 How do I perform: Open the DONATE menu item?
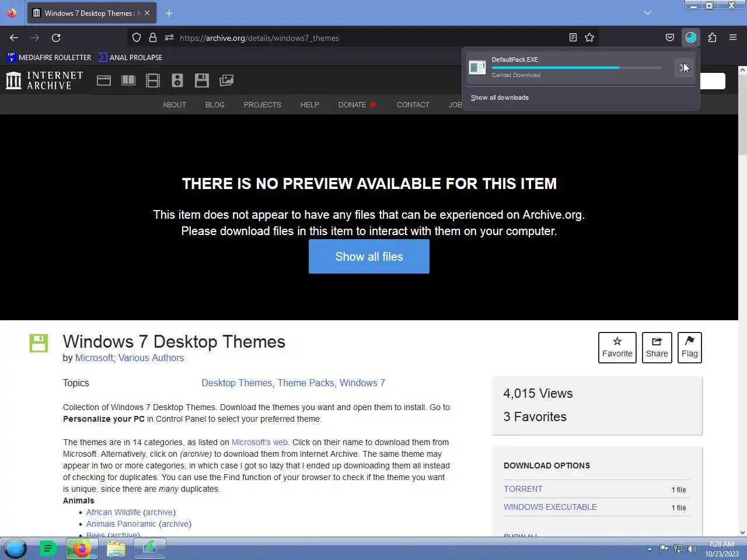357,105
